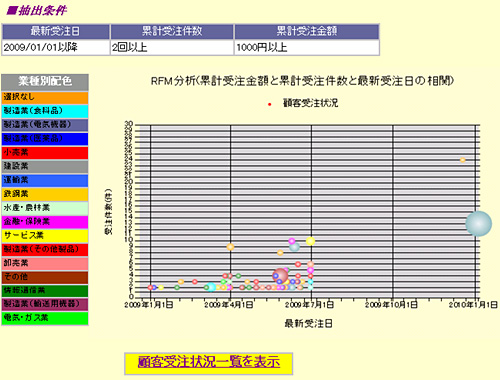
Task: Choose the red 小売業 legend color
Action: point(45,153)
